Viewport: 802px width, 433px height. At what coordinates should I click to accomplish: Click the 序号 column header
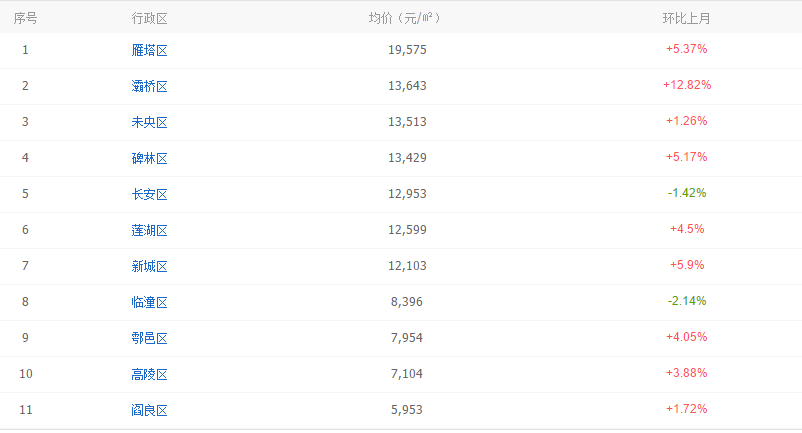(x=25, y=18)
